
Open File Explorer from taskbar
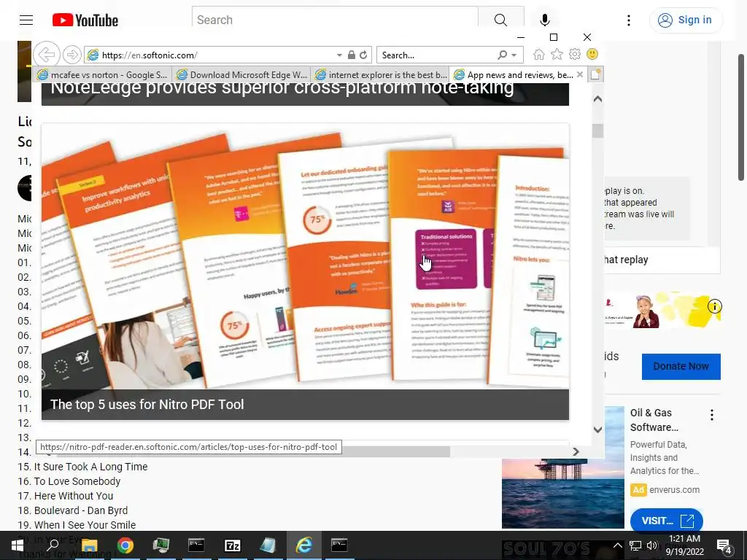[89, 545]
